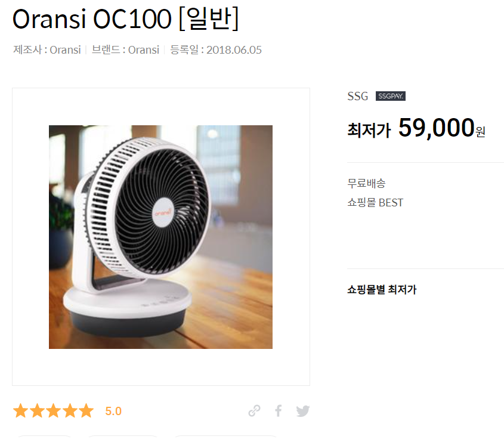Copy the product link via chain icon
This screenshot has width=504, height=439.
click(254, 411)
